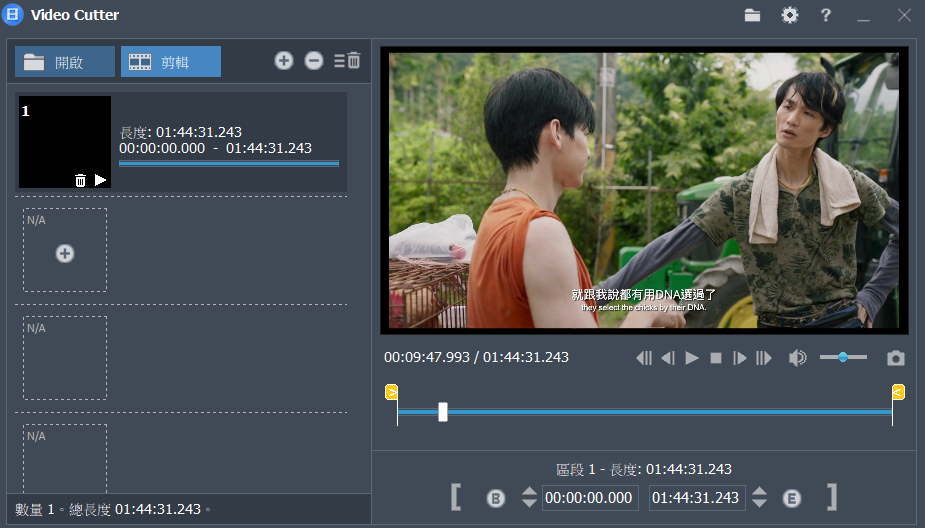925x528 pixels.
Task: Clear all segments with the list trash icon
Action: click(347, 61)
